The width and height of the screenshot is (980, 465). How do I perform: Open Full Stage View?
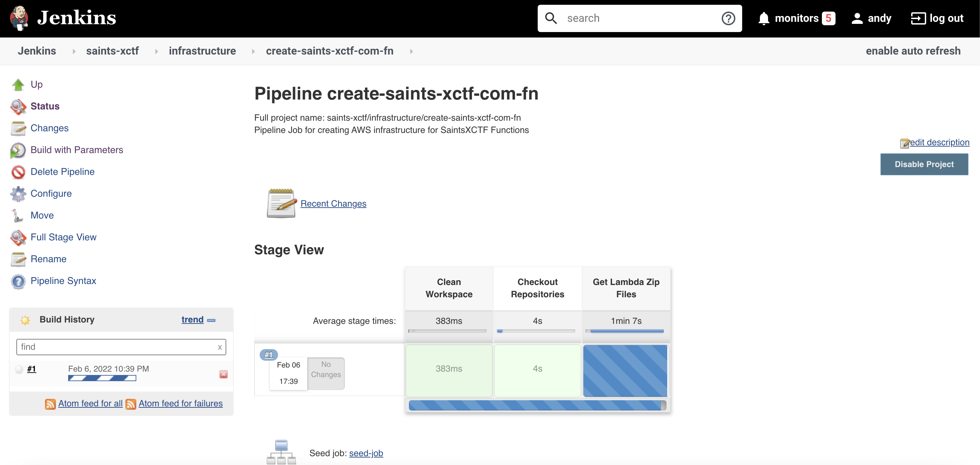[x=63, y=237]
